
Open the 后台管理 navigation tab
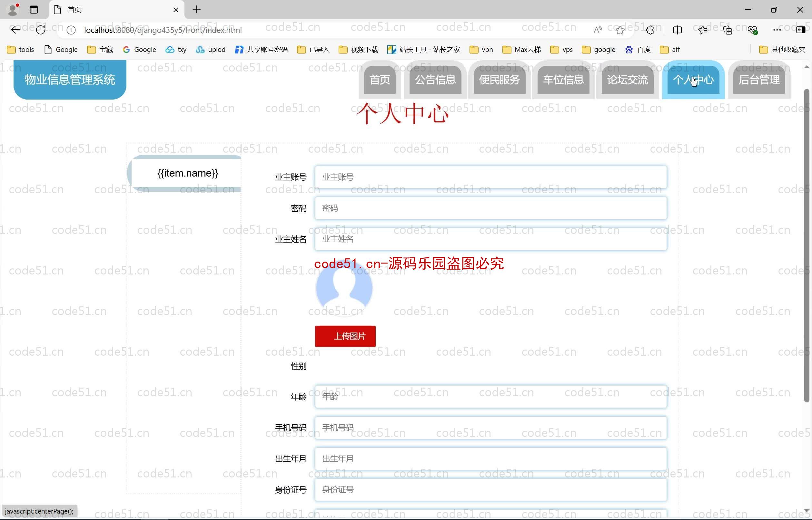click(759, 80)
